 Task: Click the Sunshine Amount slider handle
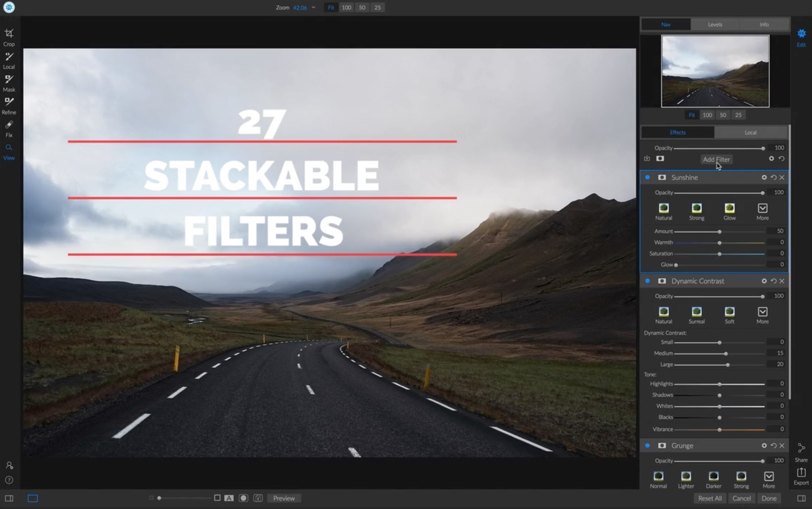pyautogui.click(x=719, y=231)
